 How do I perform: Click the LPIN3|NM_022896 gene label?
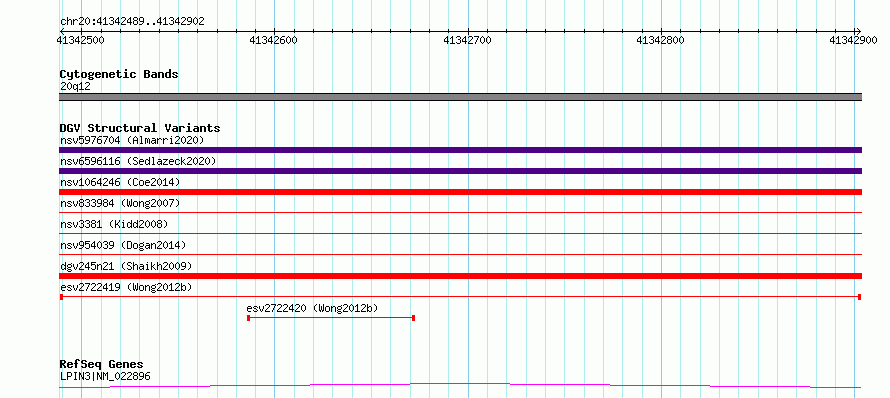105,376
